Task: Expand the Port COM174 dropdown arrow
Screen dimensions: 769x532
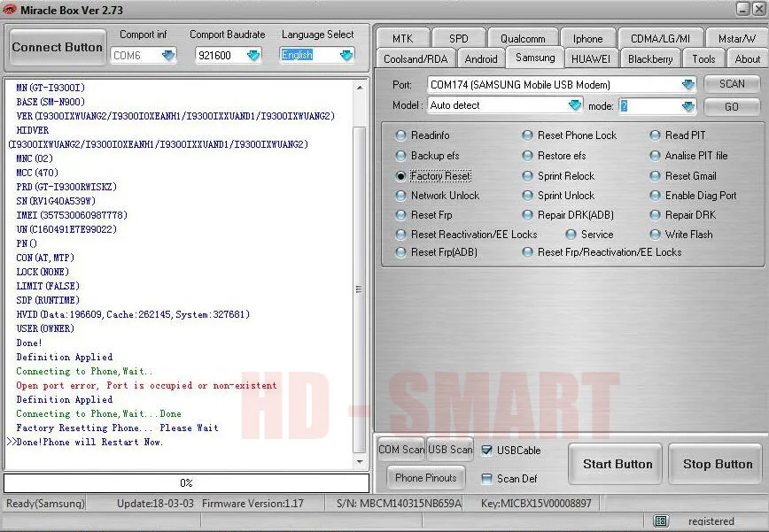Action: click(688, 85)
